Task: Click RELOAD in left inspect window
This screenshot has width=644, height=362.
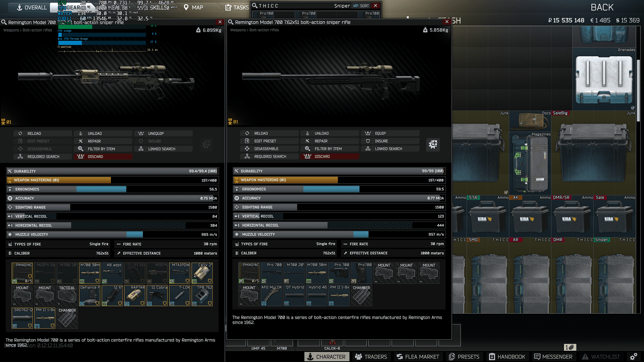Action: tap(43, 133)
